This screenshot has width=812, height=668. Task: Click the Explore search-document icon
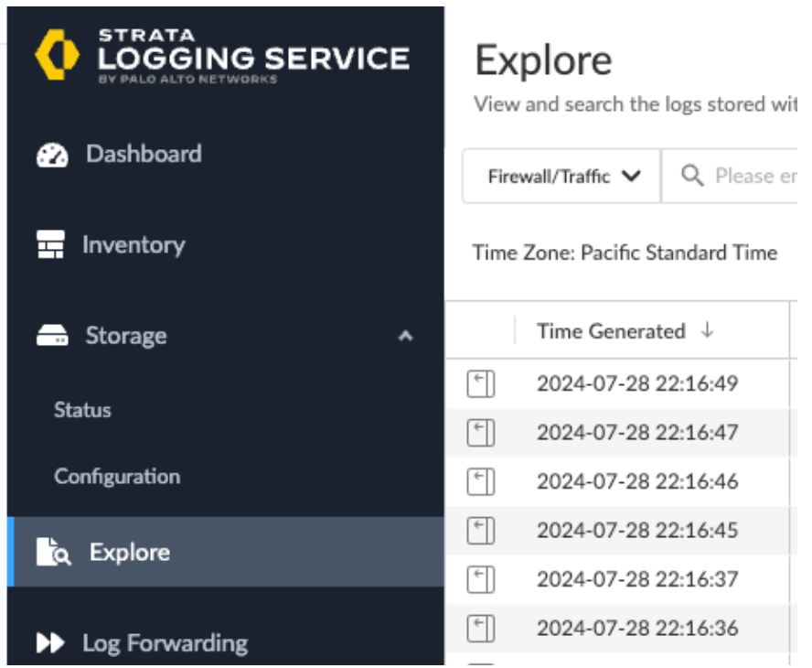(53, 552)
